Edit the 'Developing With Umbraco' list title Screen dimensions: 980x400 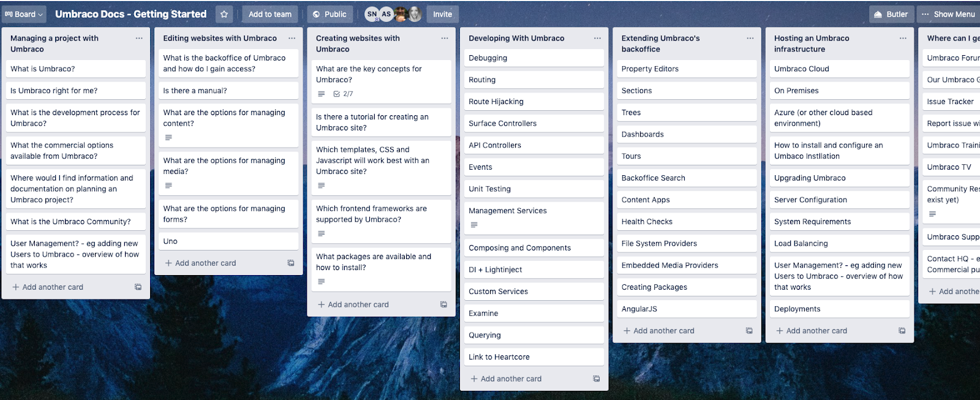point(516,38)
